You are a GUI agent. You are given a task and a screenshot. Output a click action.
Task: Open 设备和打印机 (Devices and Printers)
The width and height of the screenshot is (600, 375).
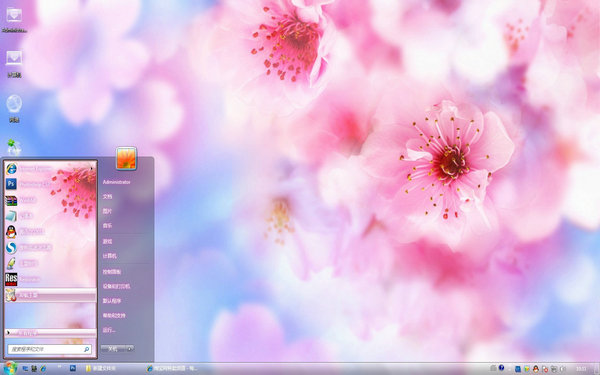(116, 286)
